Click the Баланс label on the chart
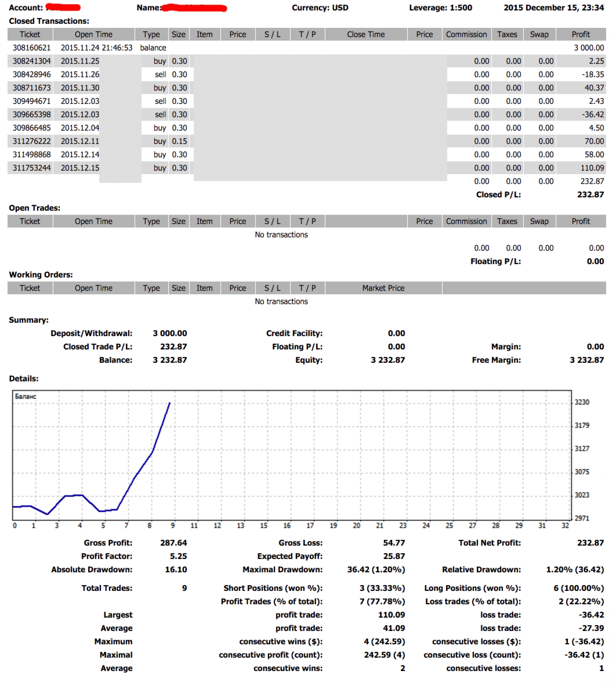Screen dimensions: 616x689 [25, 397]
